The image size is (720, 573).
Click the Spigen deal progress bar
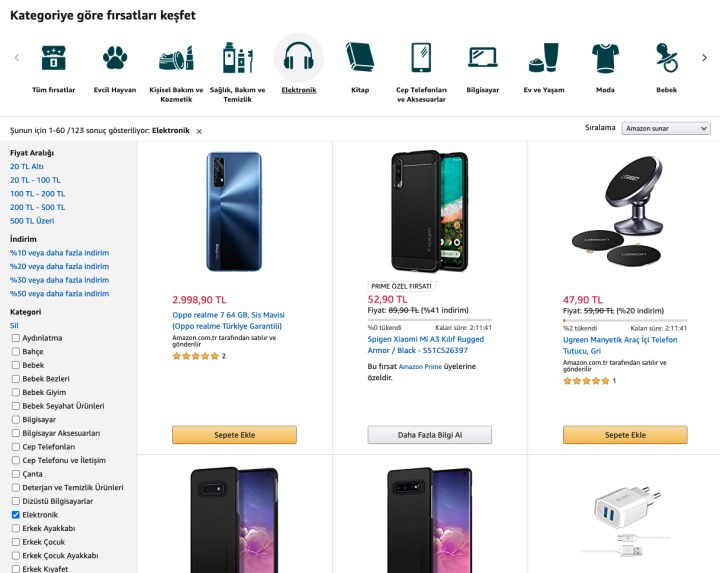[428, 321]
